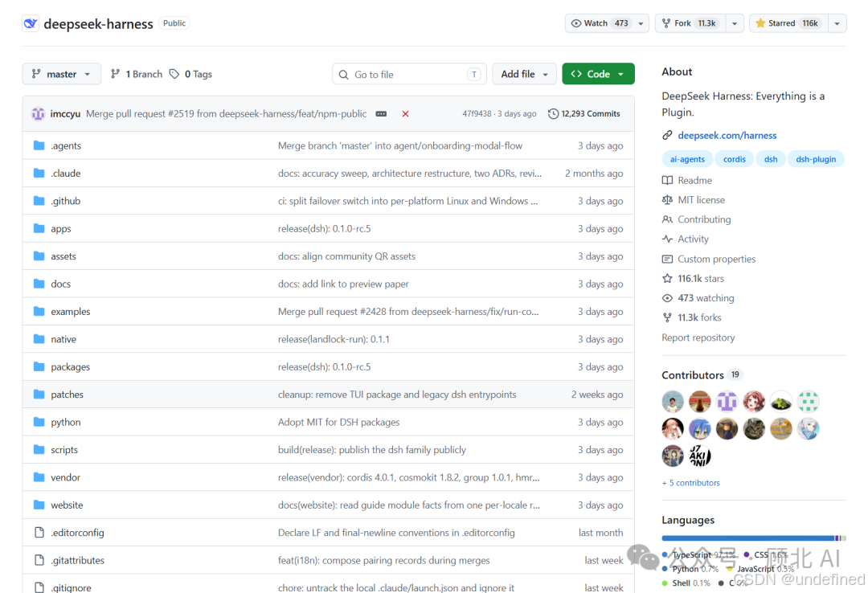
Task: Click the docs folder icon
Action: pos(39,284)
